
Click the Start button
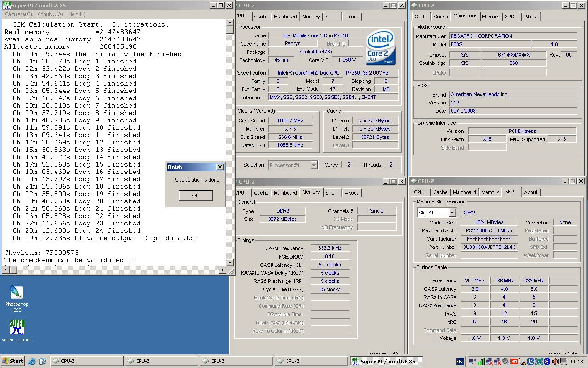[13, 361]
